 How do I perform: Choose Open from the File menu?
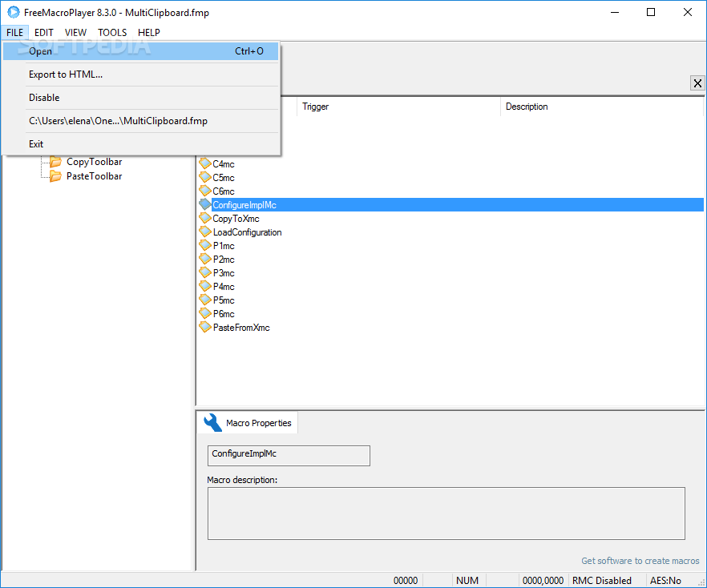141,51
